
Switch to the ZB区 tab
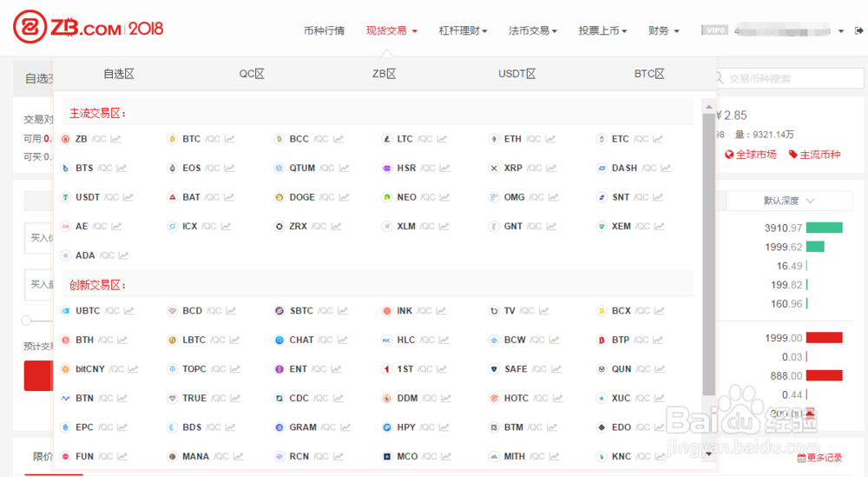pos(385,74)
